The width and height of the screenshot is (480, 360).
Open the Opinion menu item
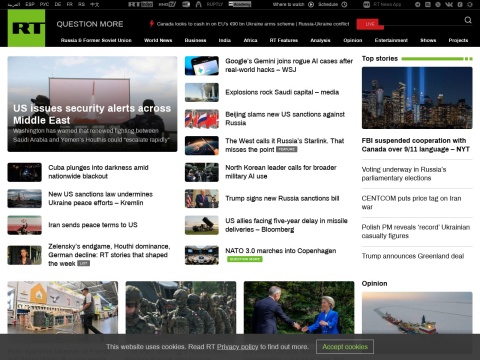353,40
